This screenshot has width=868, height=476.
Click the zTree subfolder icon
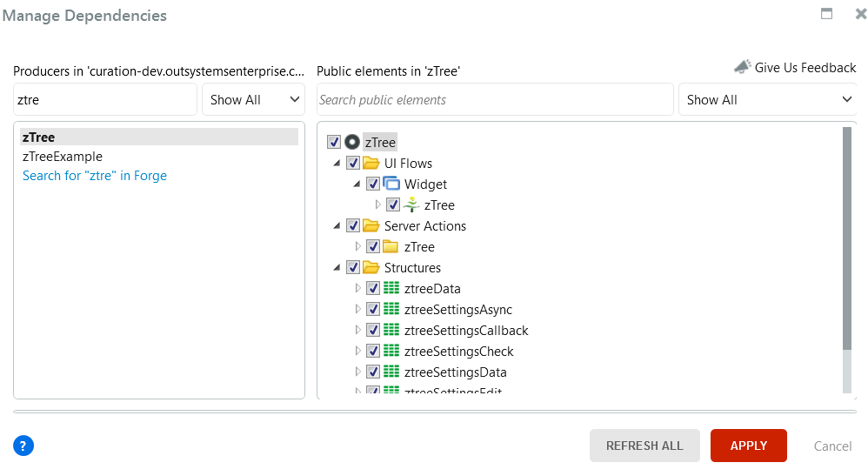click(x=391, y=246)
